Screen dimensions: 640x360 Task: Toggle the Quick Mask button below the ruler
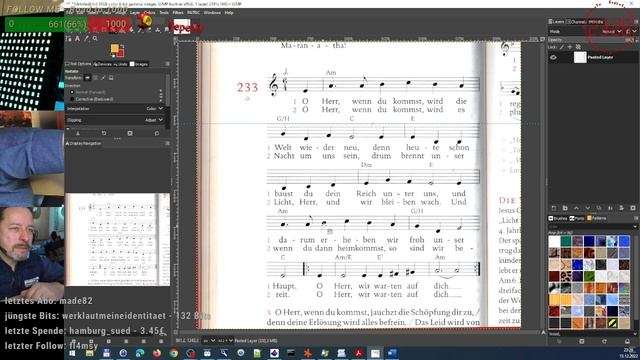[176, 332]
